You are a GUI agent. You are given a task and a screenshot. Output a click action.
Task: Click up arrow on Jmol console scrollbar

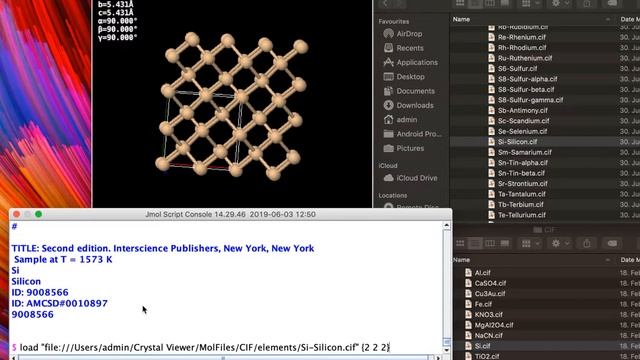447,225
